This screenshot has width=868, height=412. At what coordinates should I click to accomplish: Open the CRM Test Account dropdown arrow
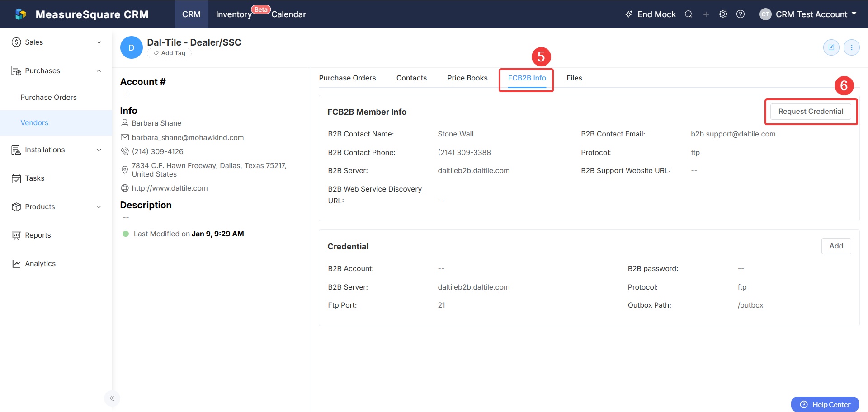854,14
